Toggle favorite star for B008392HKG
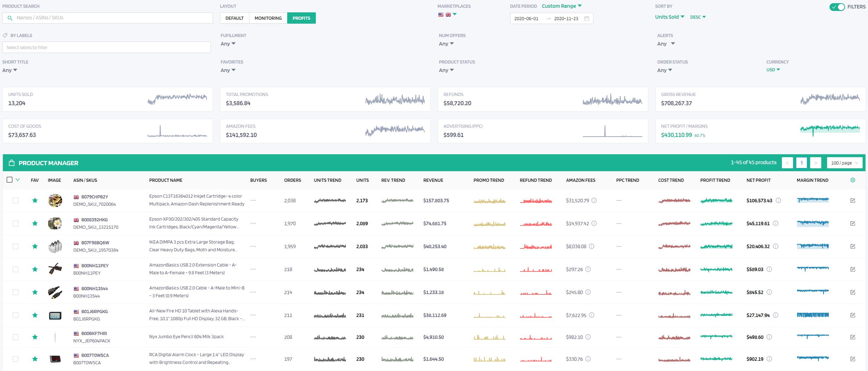The image size is (868, 371). pos(35,223)
